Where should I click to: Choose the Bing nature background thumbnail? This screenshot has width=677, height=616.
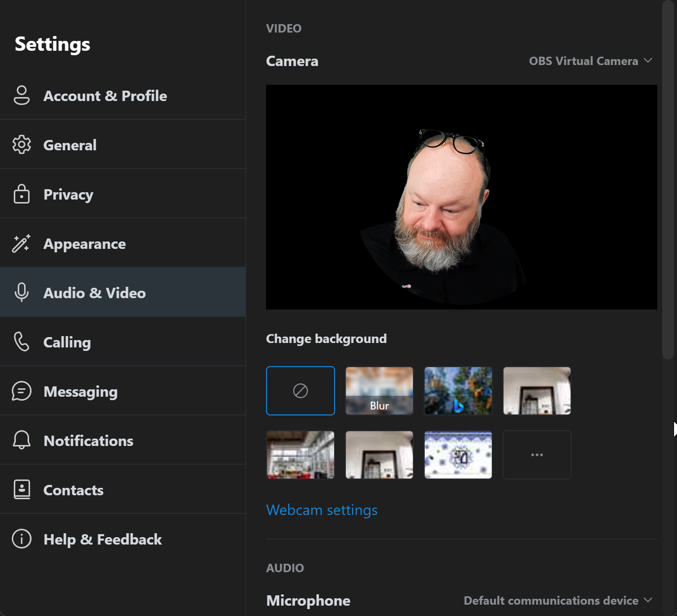tap(458, 391)
